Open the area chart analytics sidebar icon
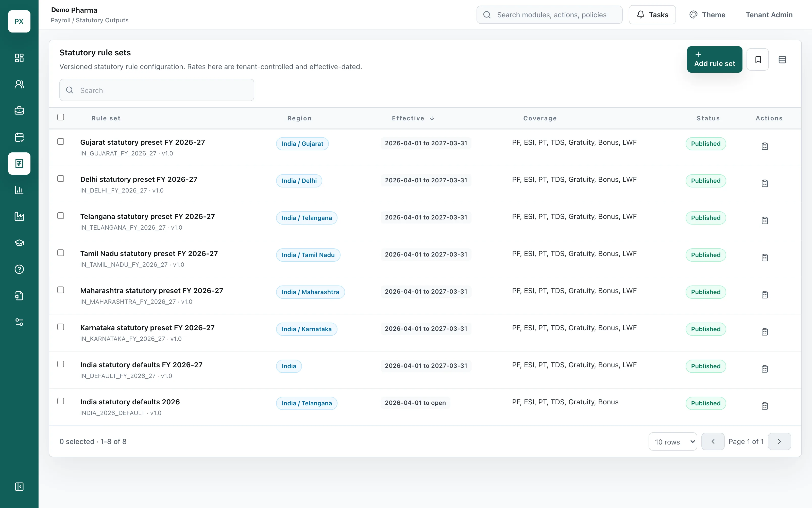Screen dimensions: 812x508 pos(19,216)
